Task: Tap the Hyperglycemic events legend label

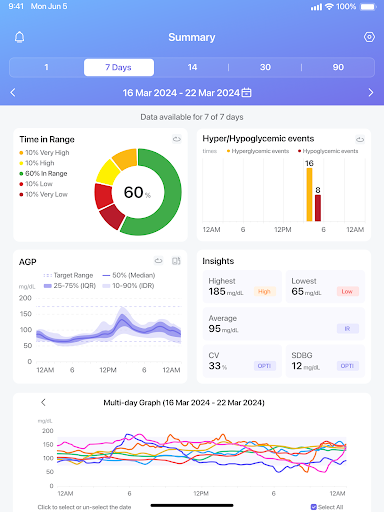Action: tap(258, 151)
